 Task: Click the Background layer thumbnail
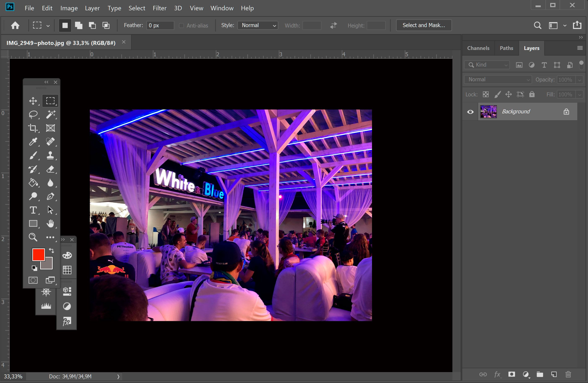(x=488, y=111)
